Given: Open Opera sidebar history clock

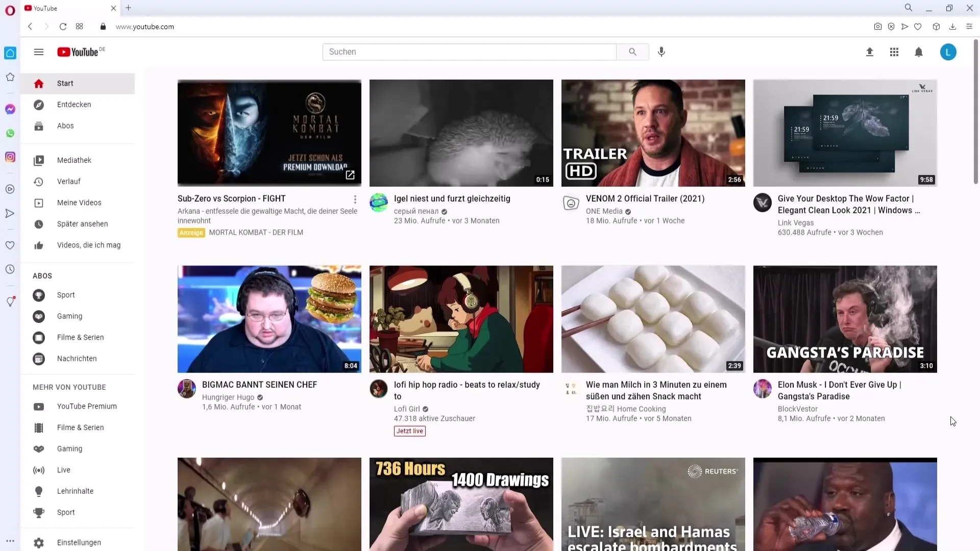Looking at the screenshot, I should tap(10, 269).
